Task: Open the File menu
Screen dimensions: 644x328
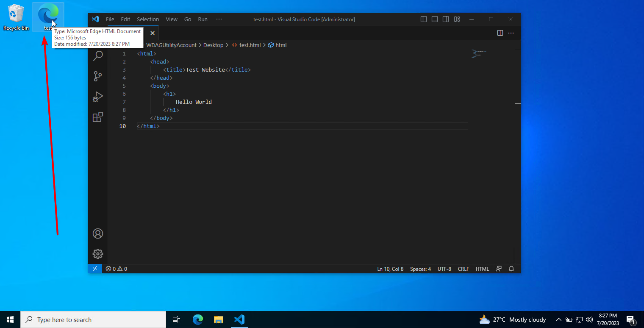Action: coord(110,19)
